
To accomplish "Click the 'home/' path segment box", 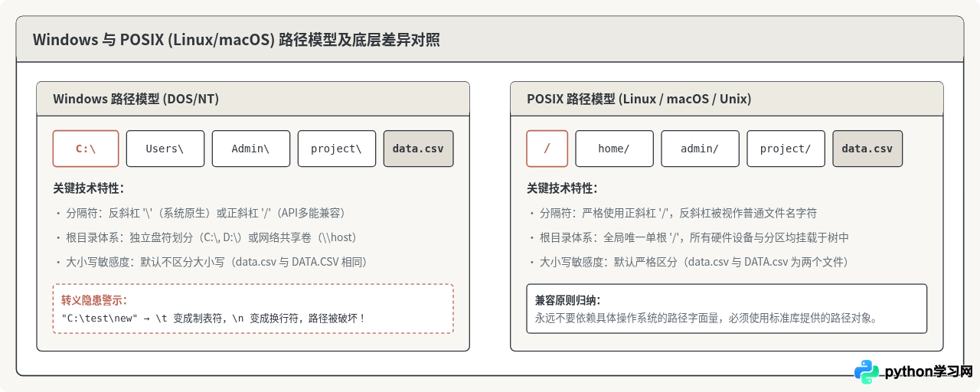I will 615,149.
